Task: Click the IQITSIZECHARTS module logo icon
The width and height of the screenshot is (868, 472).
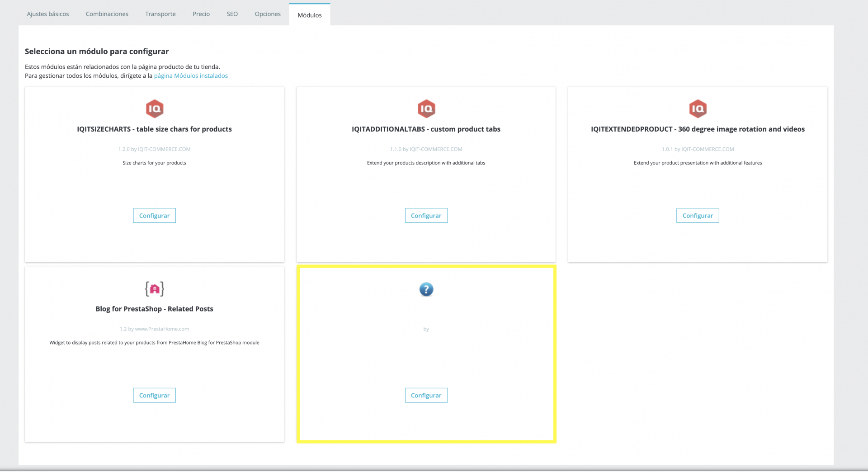Action: (155, 109)
